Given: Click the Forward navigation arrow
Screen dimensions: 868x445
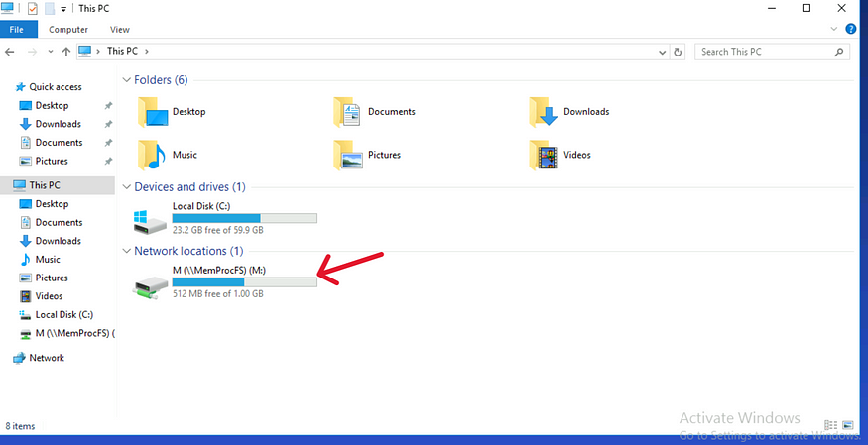Looking at the screenshot, I should 32,52.
